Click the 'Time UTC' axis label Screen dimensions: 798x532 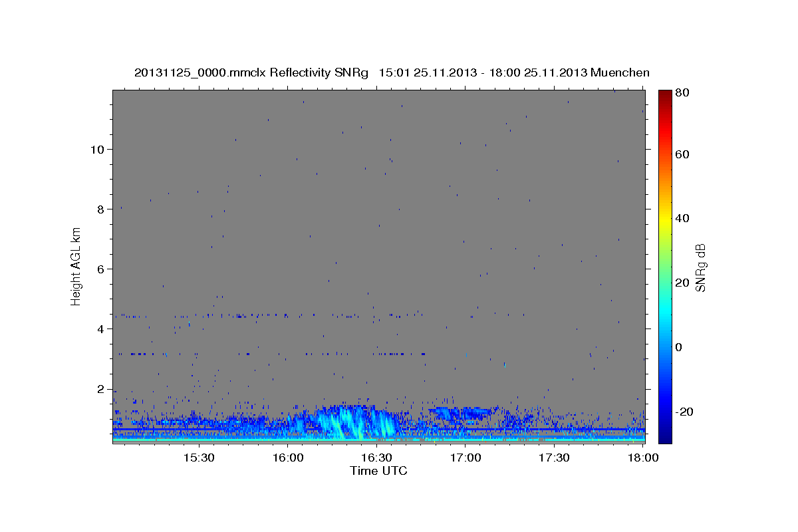tap(378, 471)
